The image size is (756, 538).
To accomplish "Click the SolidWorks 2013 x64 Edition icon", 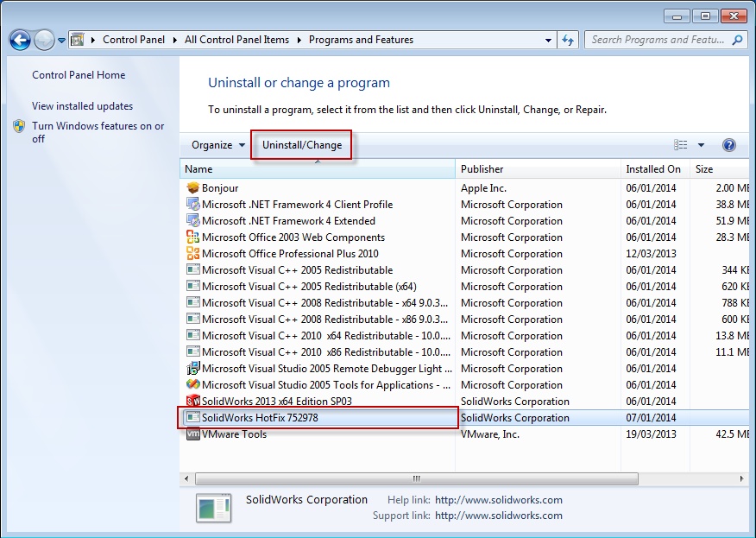I will click(192, 401).
